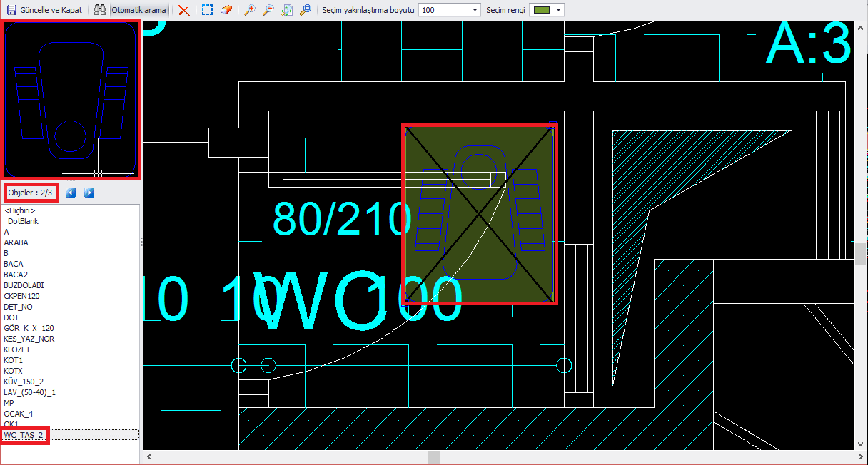This screenshot has height=465, width=868.
Task: Select WC_TAŞ_2 in the layer list
Action: click(25, 435)
